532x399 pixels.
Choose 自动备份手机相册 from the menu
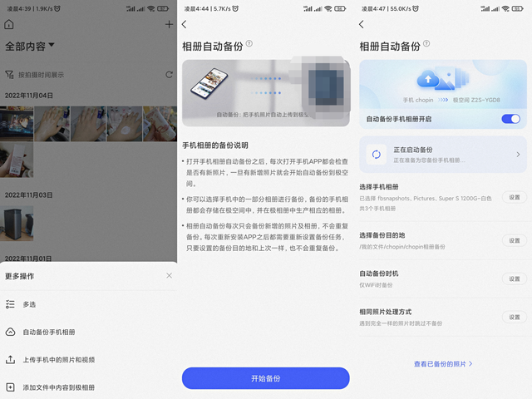pyautogui.click(x=88, y=332)
